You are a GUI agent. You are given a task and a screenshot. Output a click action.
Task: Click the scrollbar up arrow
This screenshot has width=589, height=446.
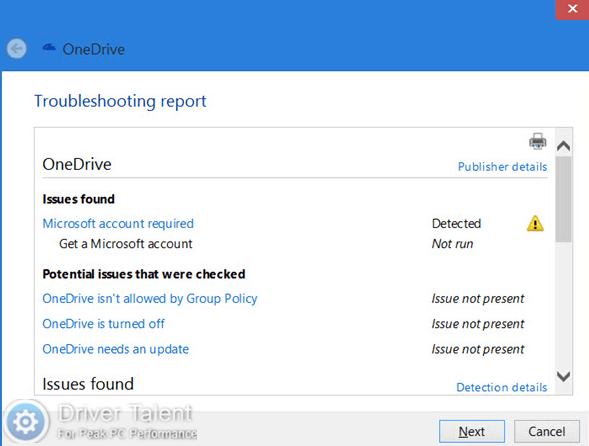click(563, 146)
